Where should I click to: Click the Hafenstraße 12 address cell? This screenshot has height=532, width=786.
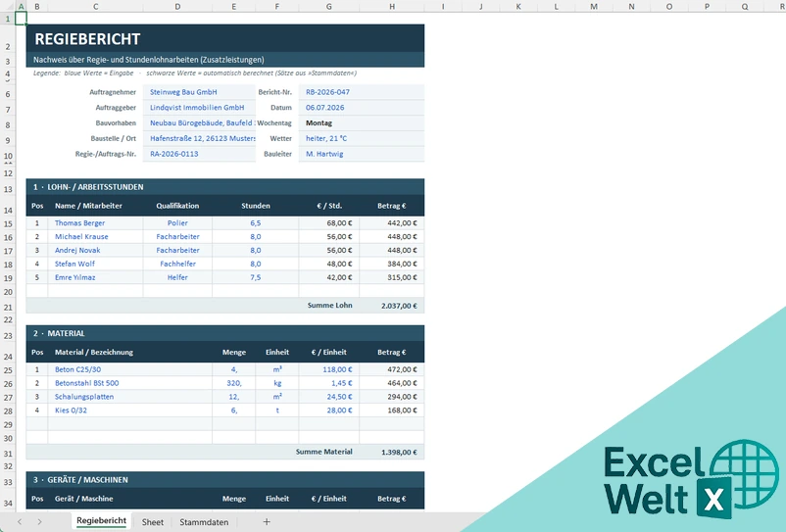[199, 139]
